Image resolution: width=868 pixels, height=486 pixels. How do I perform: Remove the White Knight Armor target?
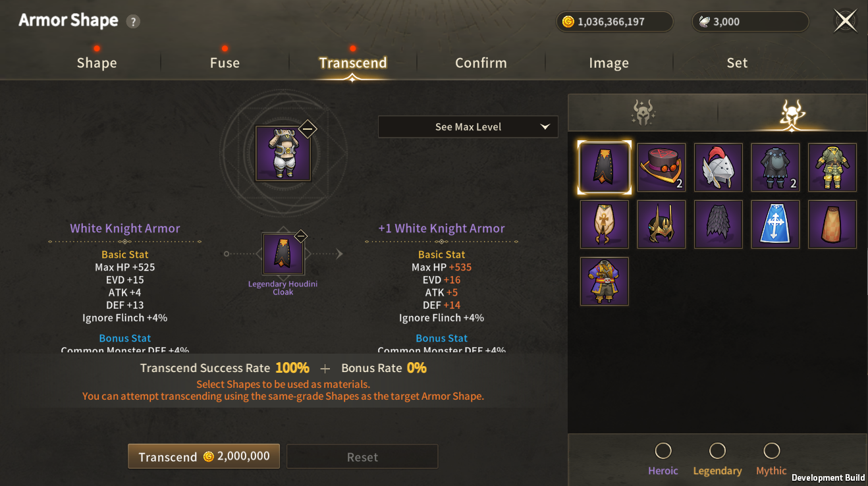coord(308,128)
